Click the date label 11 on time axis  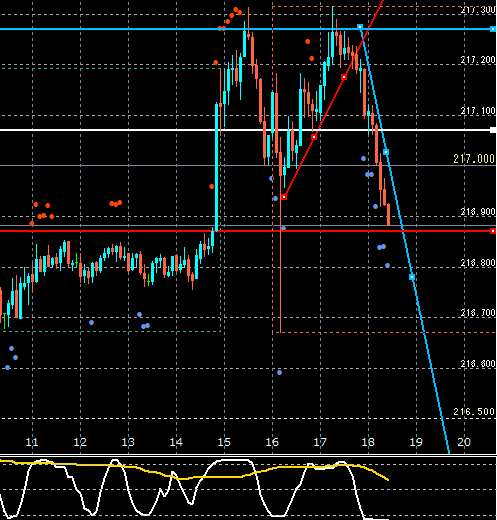[32, 442]
